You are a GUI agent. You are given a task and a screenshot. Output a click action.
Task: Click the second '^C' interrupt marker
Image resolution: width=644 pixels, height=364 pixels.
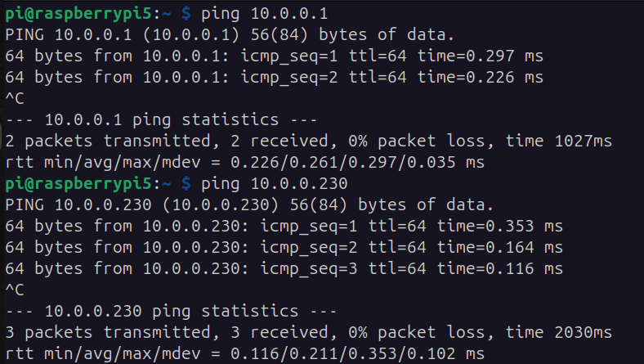[15, 290]
